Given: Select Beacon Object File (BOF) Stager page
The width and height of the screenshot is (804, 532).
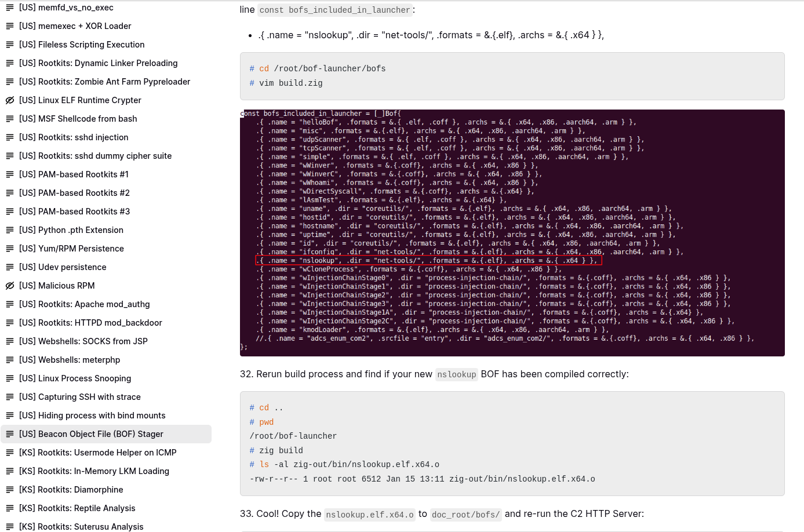Looking at the screenshot, I should pos(106,434).
